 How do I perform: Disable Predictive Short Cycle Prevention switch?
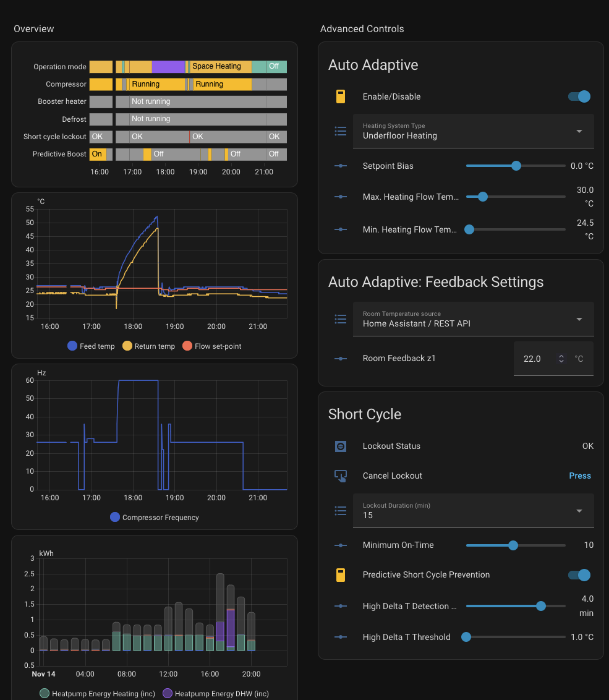coord(579,575)
